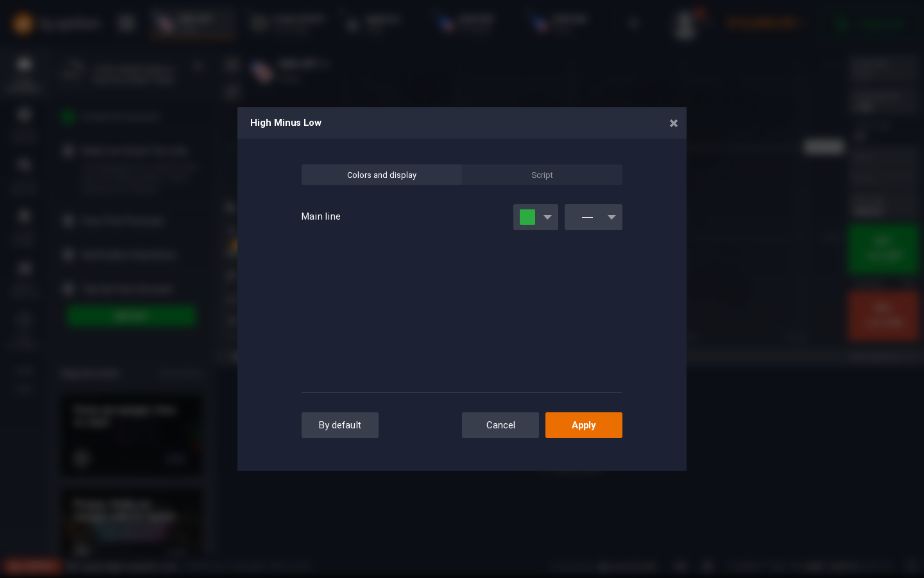Switch to the Script tab
The width and height of the screenshot is (924, 578).
coord(542,175)
